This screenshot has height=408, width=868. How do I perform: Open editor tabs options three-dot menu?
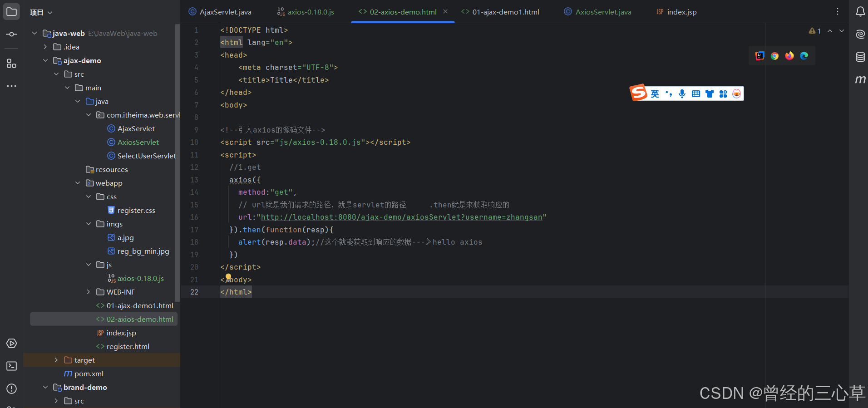coord(838,12)
